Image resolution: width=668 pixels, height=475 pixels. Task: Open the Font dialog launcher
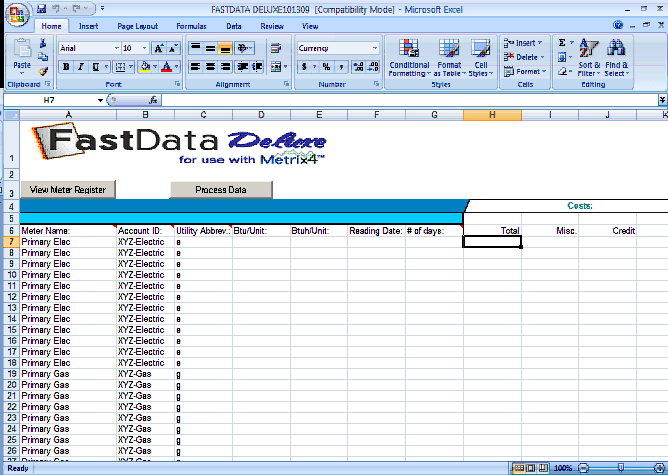pos(177,84)
